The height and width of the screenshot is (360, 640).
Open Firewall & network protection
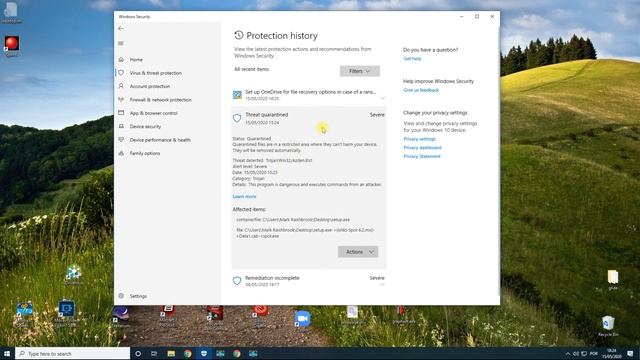(160, 100)
